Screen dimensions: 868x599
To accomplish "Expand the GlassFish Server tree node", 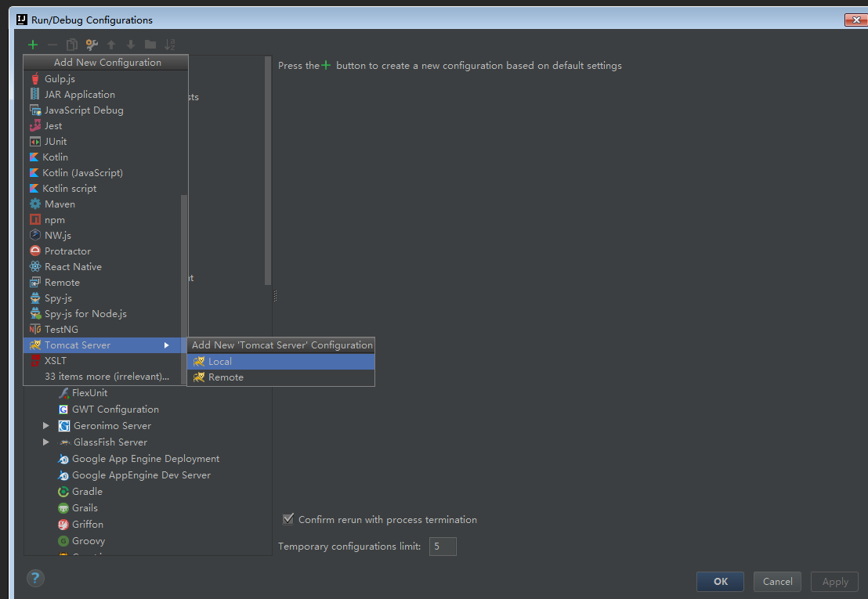I will (x=46, y=442).
